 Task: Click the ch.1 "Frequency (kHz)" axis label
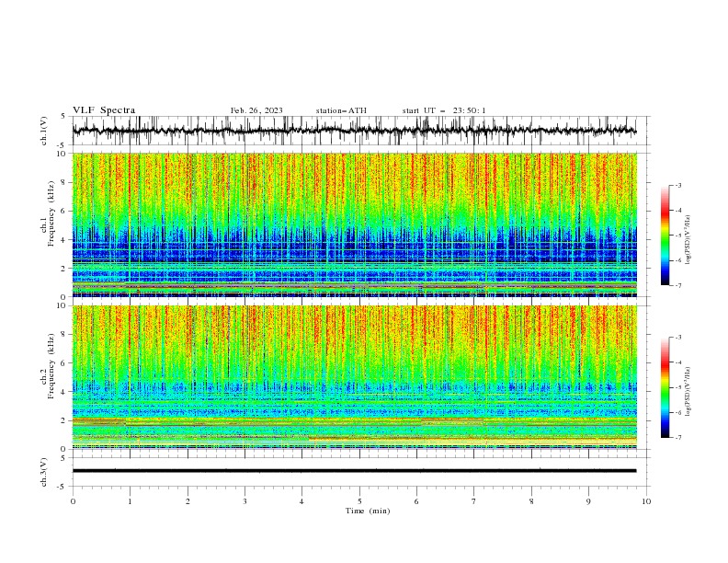click(x=51, y=213)
